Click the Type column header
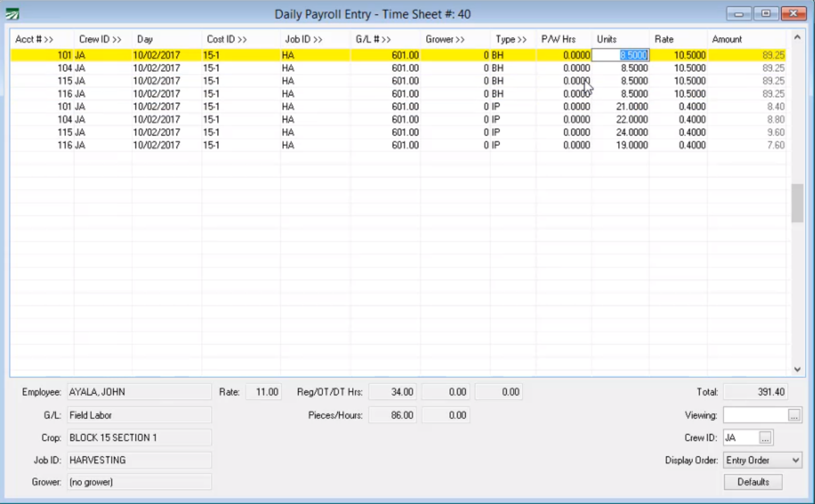815x504 pixels. coord(510,39)
